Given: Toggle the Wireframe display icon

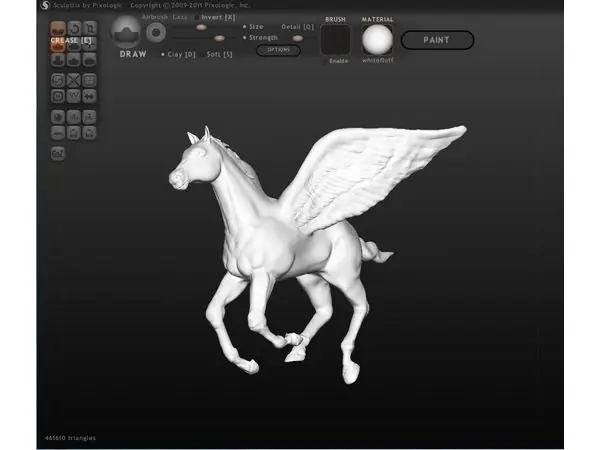Looking at the screenshot, I should pyautogui.click(x=74, y=96).
